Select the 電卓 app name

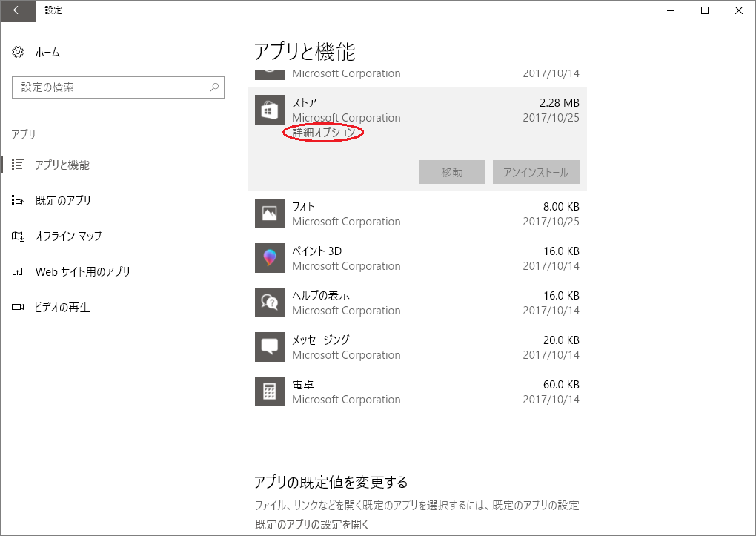[303, 385]
